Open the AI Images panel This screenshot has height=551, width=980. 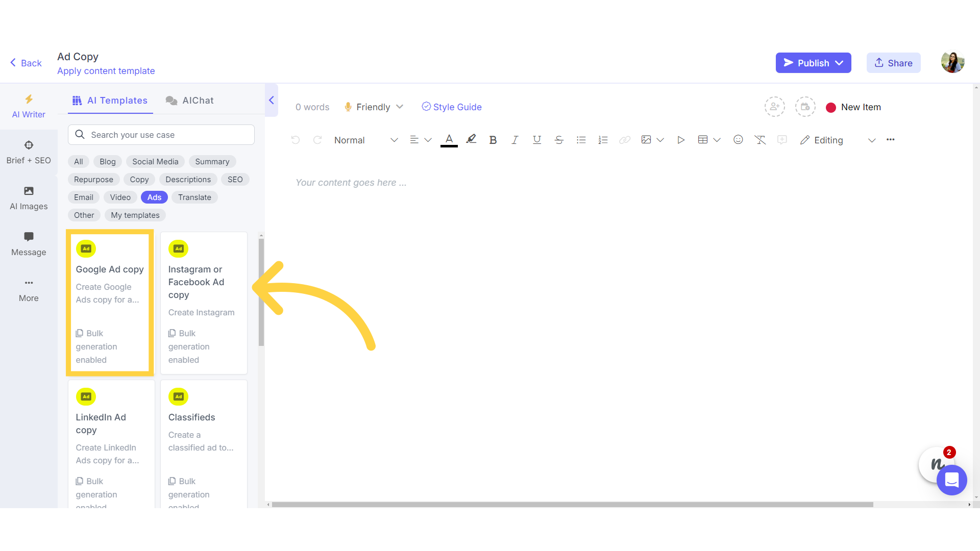[28, 198]
